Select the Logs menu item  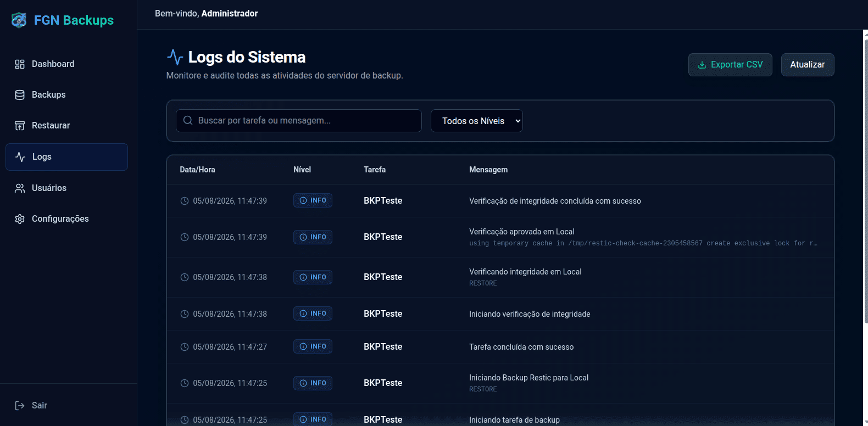pos(66,157)
